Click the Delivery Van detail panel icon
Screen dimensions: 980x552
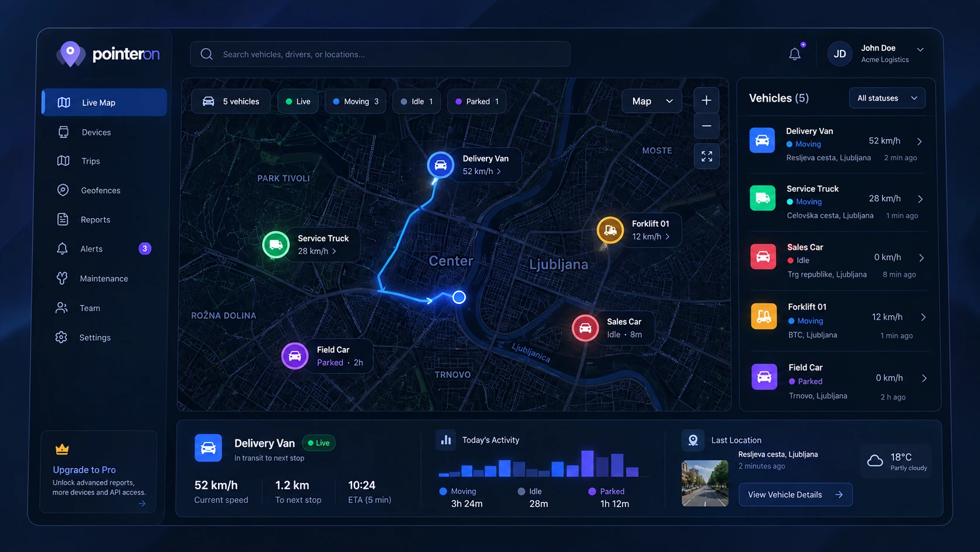(208, 448)
